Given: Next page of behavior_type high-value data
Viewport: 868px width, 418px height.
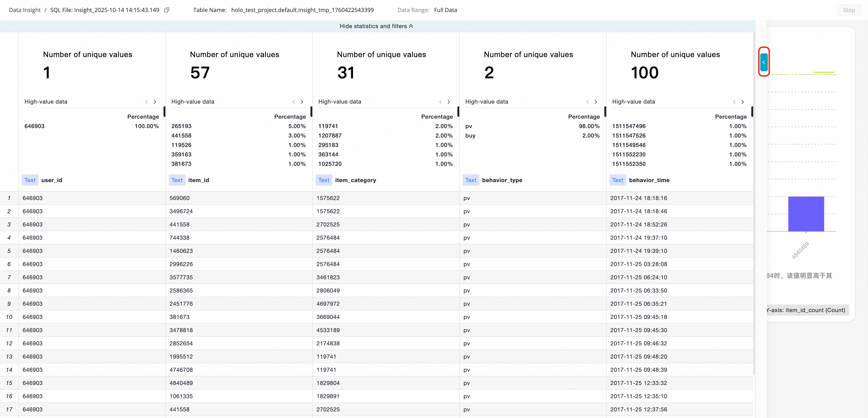Looking at the screenshot, I should point(596,102).
